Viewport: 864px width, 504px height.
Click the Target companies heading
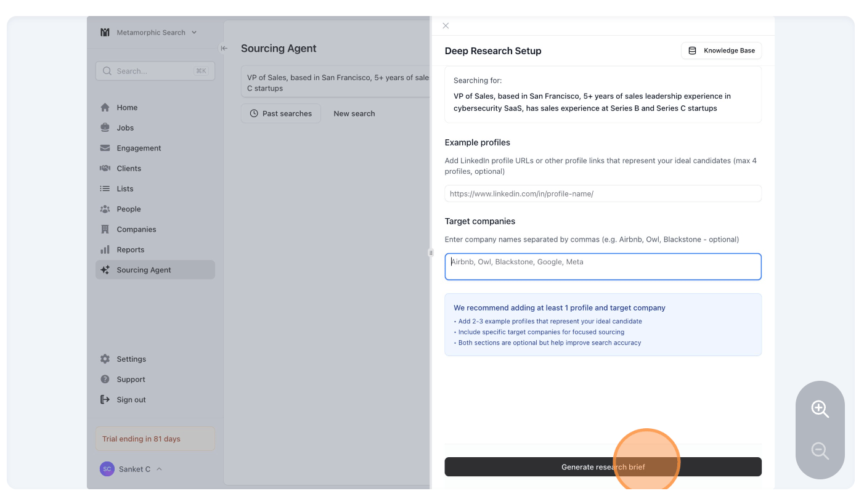coord(480,221)
